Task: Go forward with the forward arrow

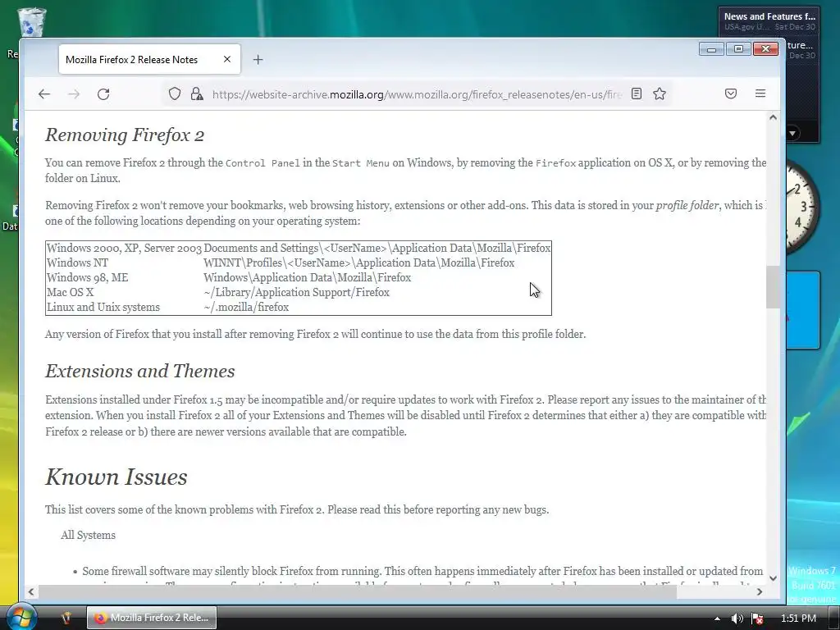Action: coord(74,94)
